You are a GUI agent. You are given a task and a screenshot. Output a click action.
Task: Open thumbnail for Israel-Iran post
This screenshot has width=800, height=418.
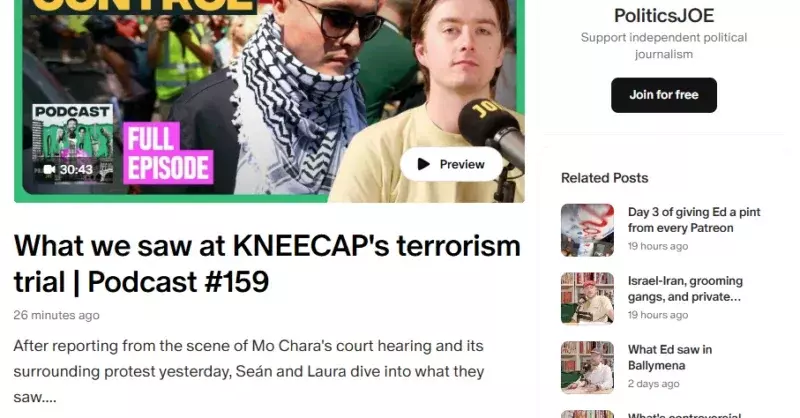587,298
